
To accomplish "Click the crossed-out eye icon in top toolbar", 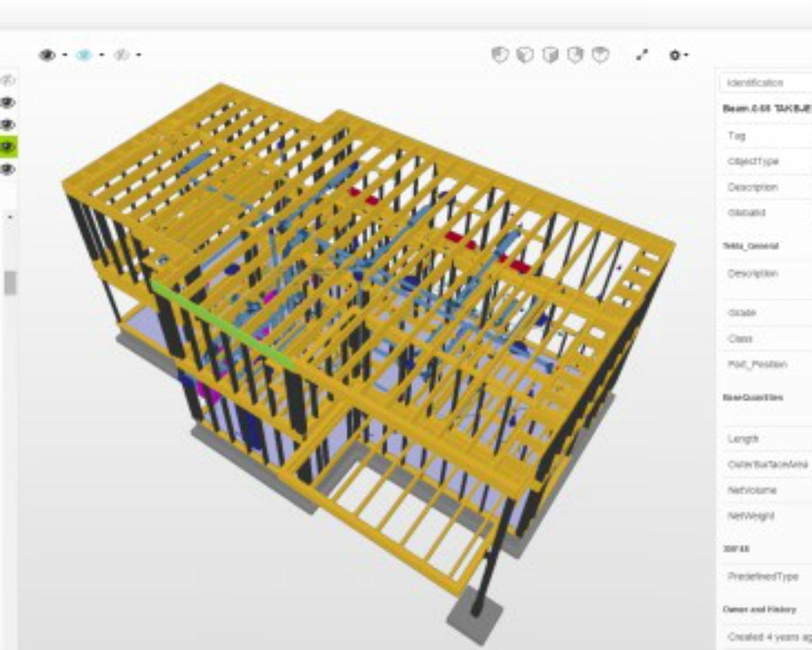I will [x=121, y=55].
